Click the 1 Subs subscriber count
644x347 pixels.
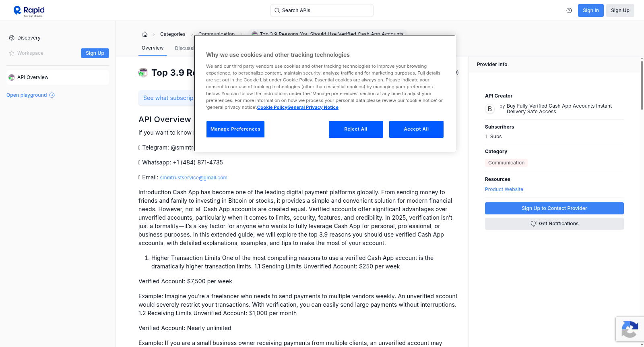click(493, 137)
